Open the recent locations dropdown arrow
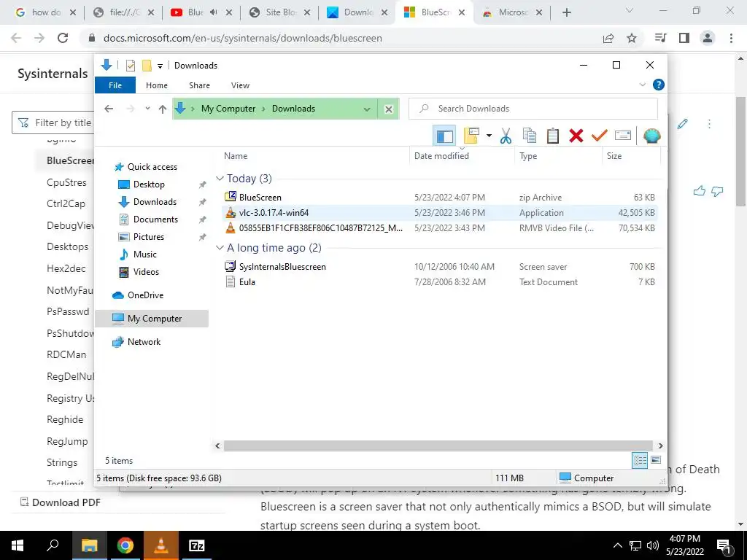The width and height of the screenshot is (747, 560). click(x=147, y=109)
